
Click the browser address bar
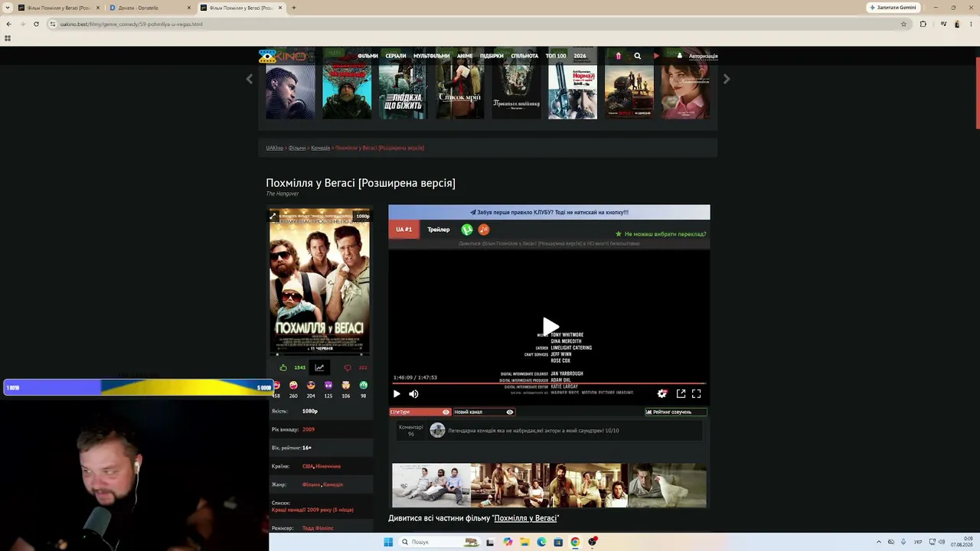point(475,24)
